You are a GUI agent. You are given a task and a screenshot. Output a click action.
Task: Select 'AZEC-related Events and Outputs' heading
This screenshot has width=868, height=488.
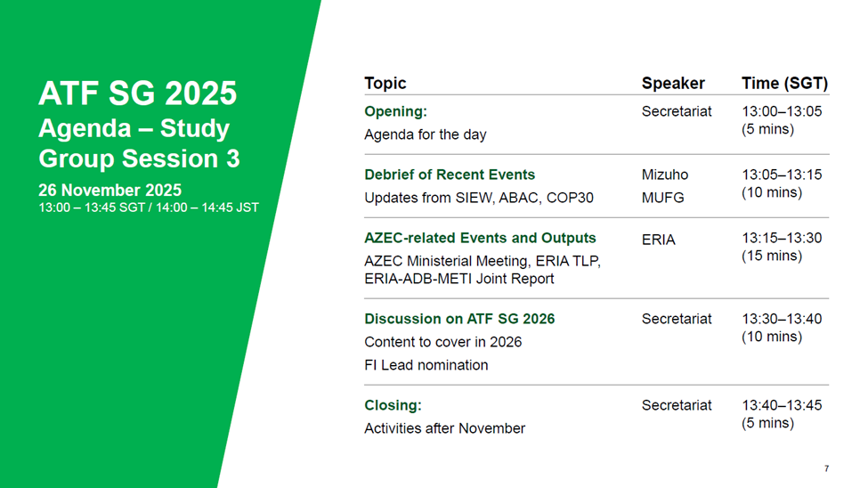480,238
